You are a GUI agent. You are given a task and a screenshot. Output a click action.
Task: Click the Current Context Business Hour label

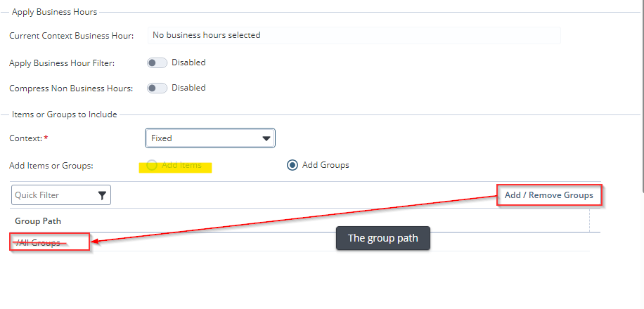[x=72, y=35]
